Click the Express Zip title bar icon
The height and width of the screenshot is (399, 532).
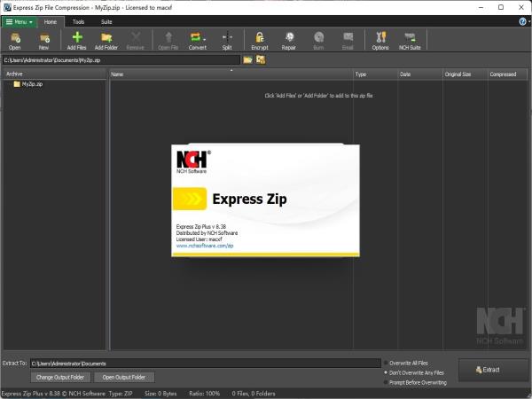[7, 7]
